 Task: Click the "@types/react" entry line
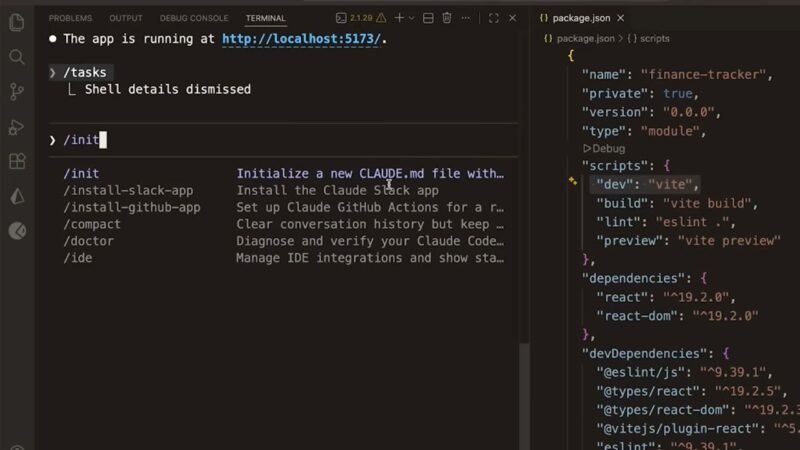(x=692, y=391)
